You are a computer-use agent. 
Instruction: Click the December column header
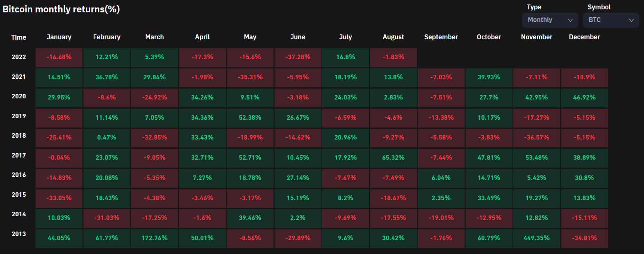[x=584, y=37]
